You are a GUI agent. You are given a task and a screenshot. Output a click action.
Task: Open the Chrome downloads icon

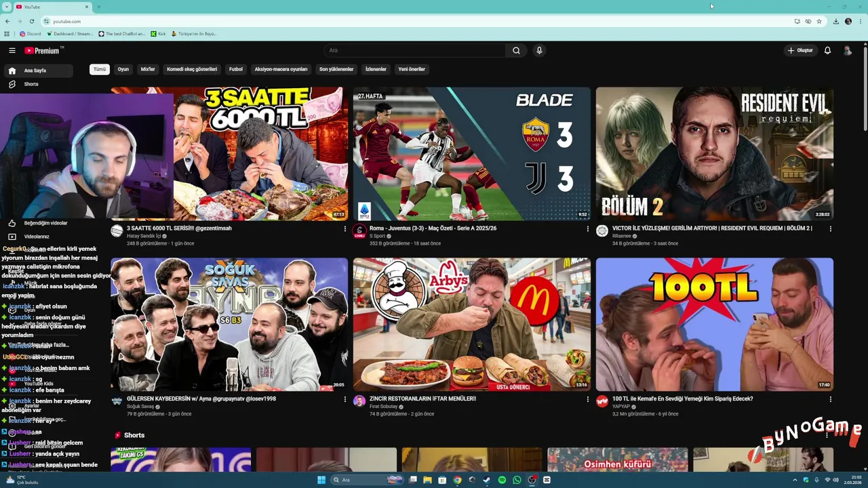pyautogui.click(x=835, y=21)
